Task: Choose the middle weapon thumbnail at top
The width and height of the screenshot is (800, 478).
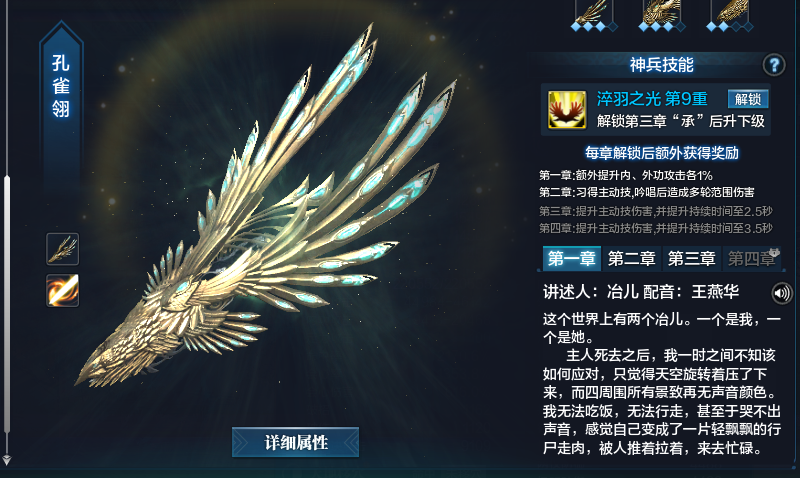Action: [662, 14]
